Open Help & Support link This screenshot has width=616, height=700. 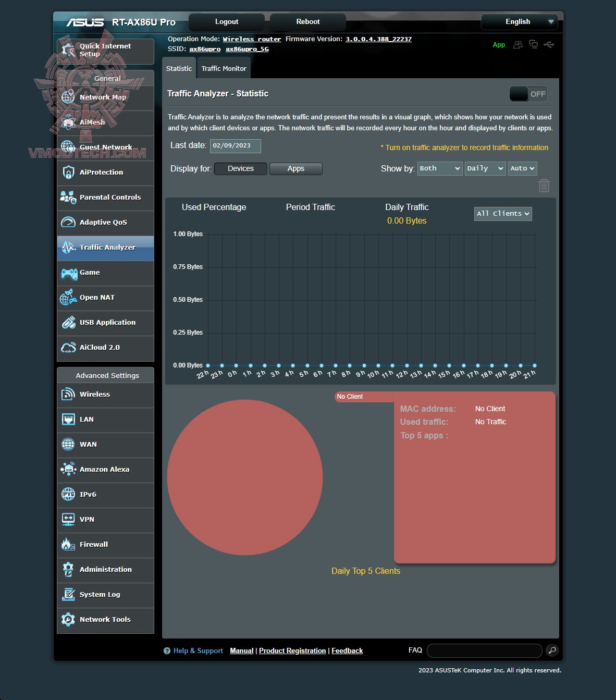(198, 650)
